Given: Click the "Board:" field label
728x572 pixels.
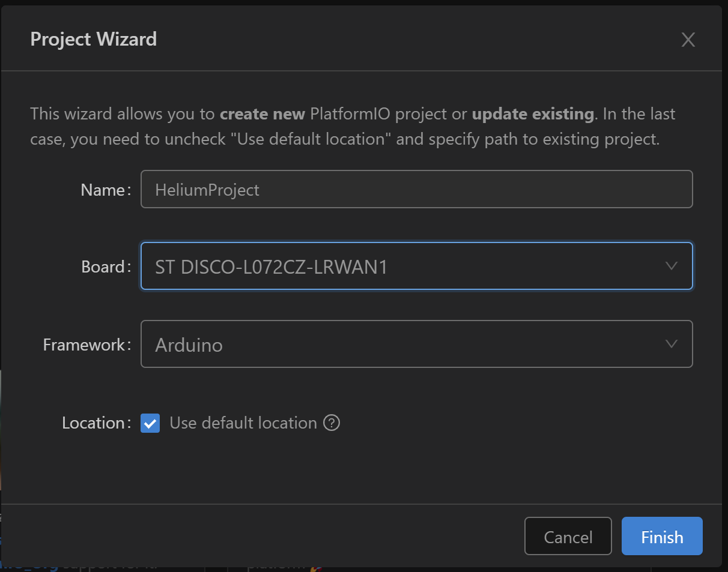Looking at the screenshot, I should (x=106, y=266).
